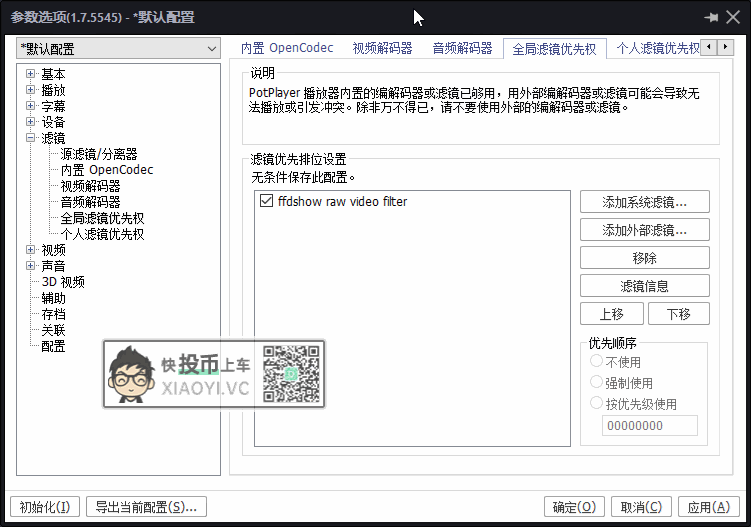Select the 播放 tree label
The width and height of the screenshot is (751, 527).
[x=53, y=90]
